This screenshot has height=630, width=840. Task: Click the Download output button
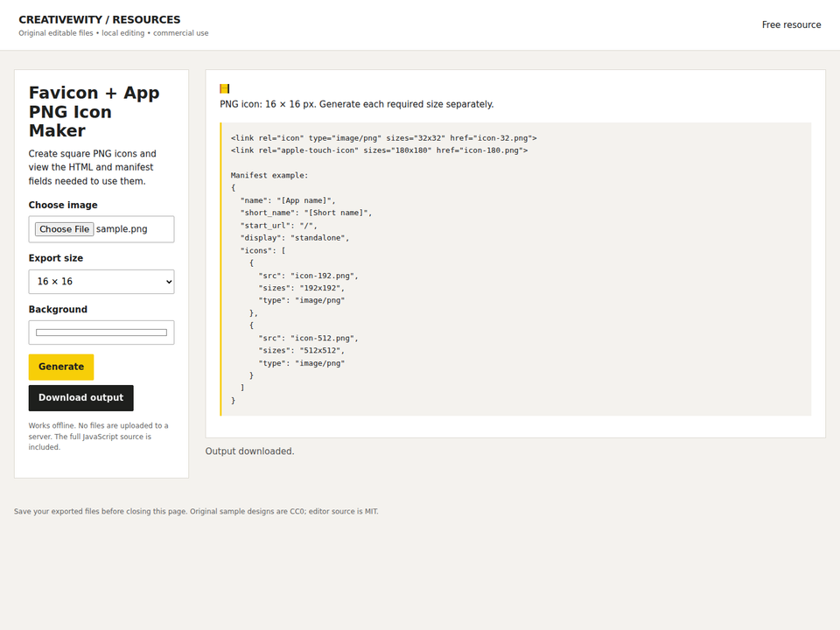[x=80, y=398]
